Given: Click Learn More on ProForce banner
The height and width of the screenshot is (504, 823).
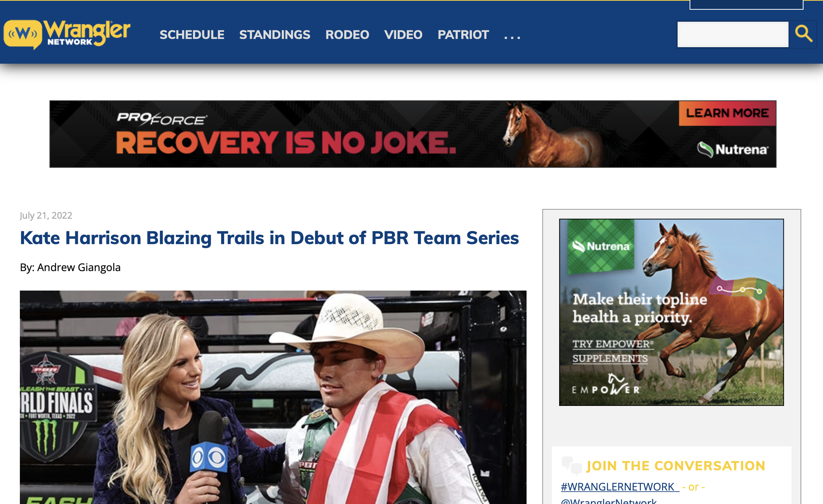Looking at the screenshot, I should 727,113.
